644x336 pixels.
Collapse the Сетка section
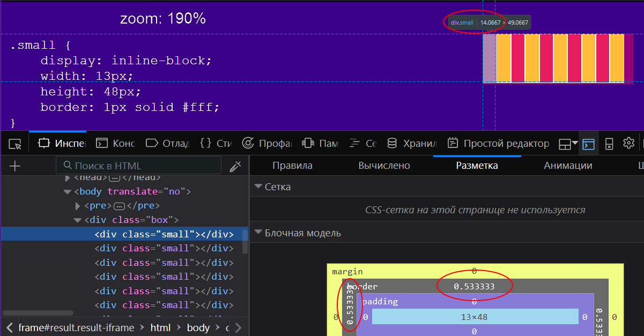point(258,187)
